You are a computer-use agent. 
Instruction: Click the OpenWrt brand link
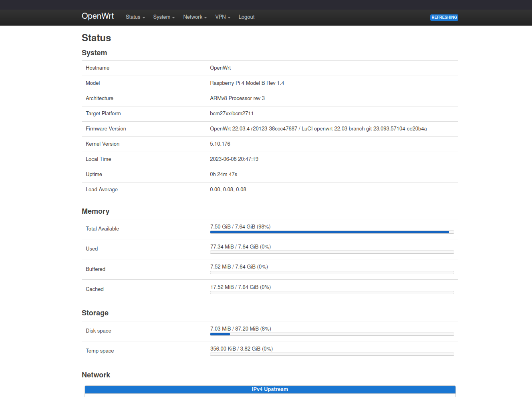[x=98, y=16]
